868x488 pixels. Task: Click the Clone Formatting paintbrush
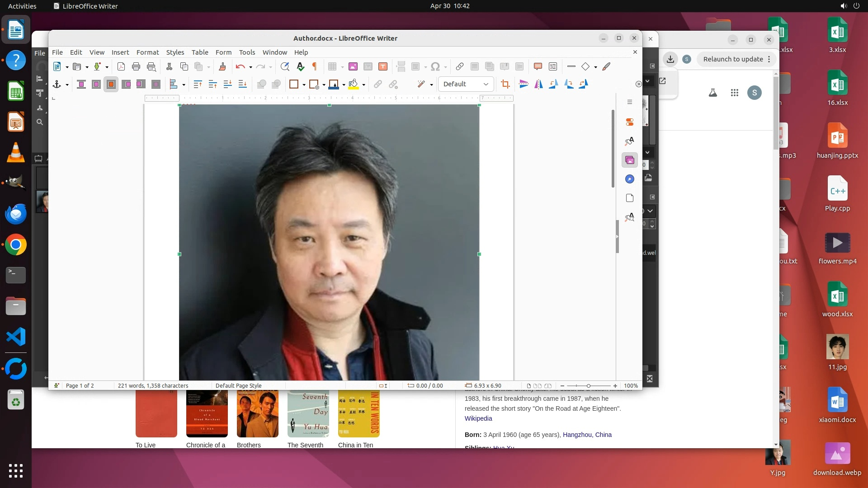click(222, 67)
